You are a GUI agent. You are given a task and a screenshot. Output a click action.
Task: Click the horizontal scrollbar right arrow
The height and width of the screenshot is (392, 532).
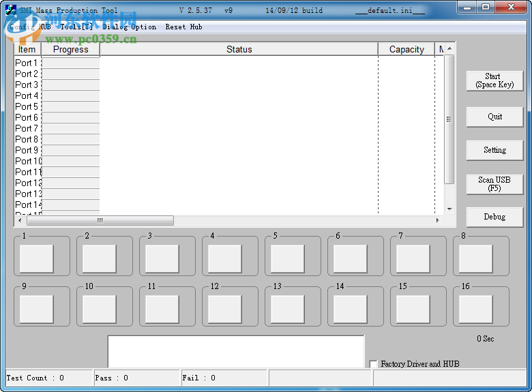[438, 220]
